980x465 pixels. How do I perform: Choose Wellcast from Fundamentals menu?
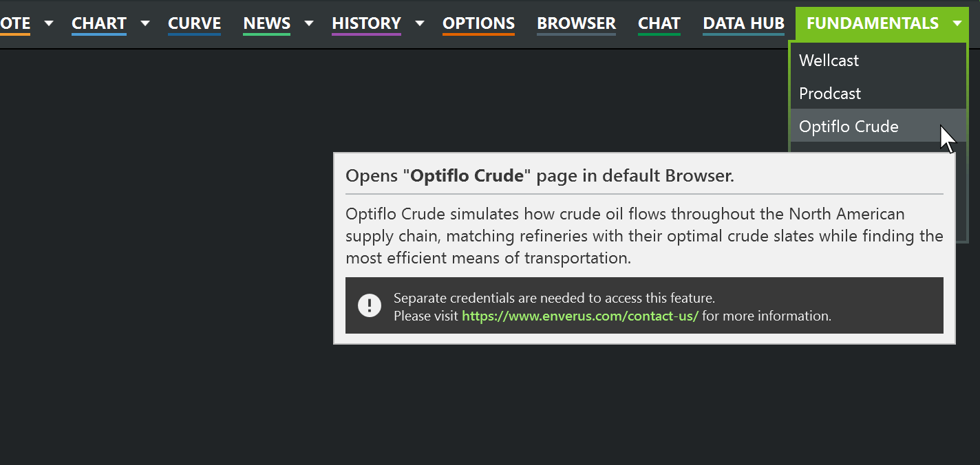878,61
